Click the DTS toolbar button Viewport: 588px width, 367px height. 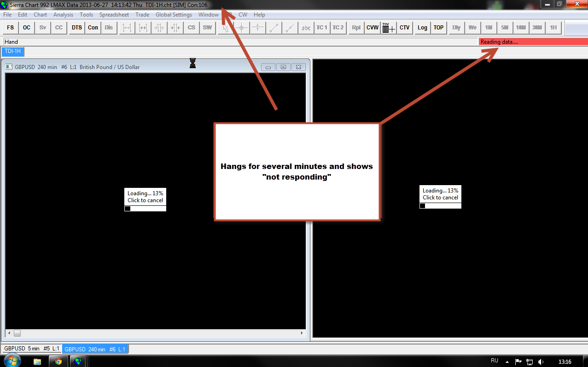77,28
